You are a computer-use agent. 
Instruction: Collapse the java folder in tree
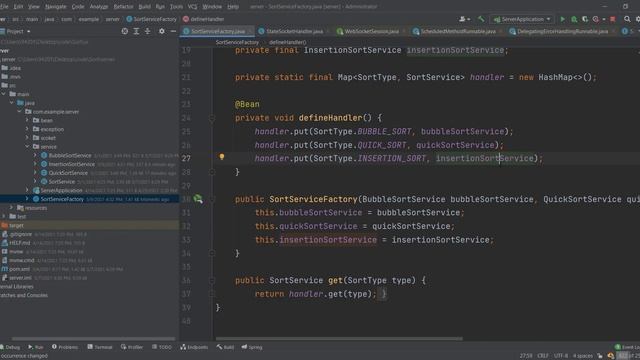pos(12,103)
